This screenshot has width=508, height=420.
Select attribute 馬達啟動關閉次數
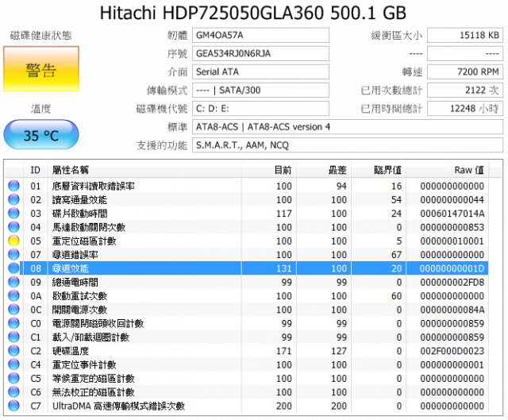[x=89, y=227]
